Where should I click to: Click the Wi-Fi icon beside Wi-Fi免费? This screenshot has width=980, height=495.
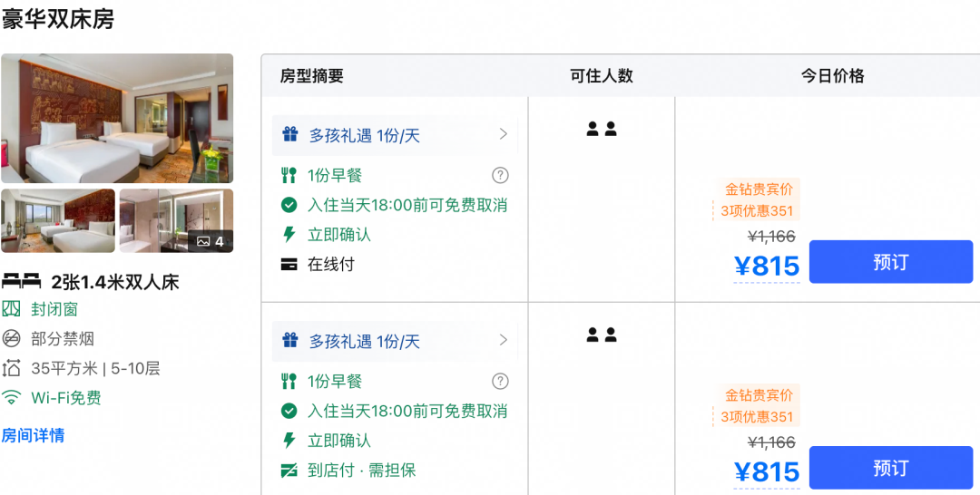point(11,397)
